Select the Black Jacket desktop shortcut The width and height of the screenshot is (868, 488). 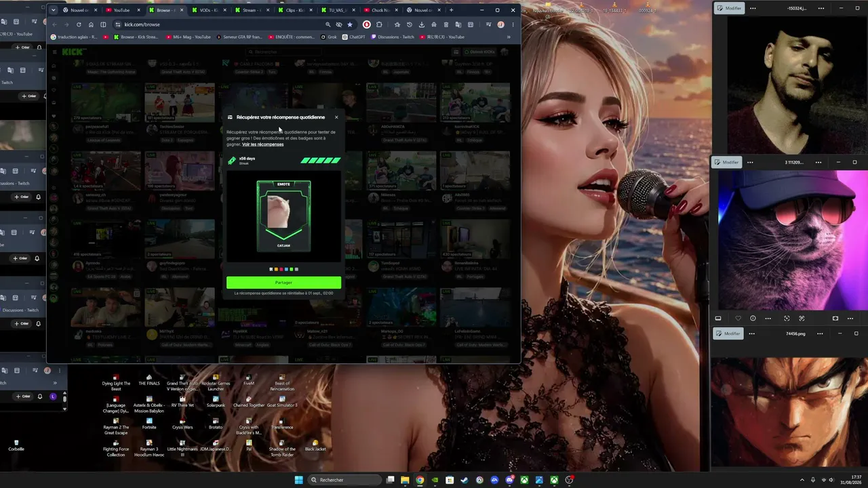point(315,446)
